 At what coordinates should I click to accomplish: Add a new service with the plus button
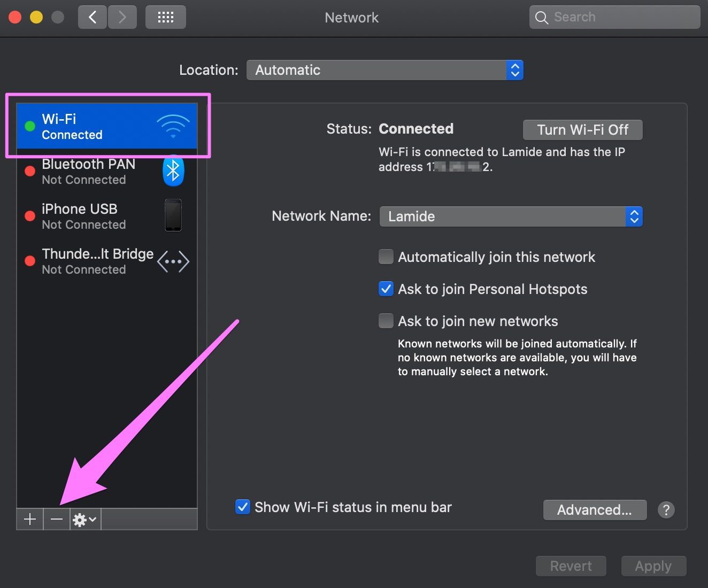[x=30, y=519]
